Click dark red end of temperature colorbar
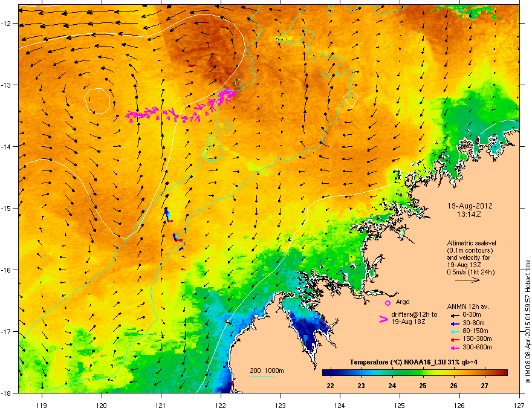The height and width of the screenshot is (411, 532). coord(504,373)
